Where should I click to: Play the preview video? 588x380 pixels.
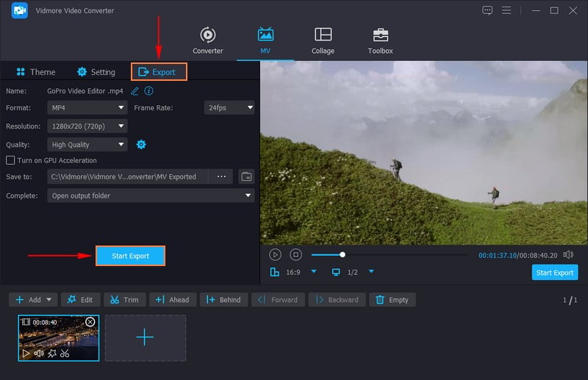[275, 255]
